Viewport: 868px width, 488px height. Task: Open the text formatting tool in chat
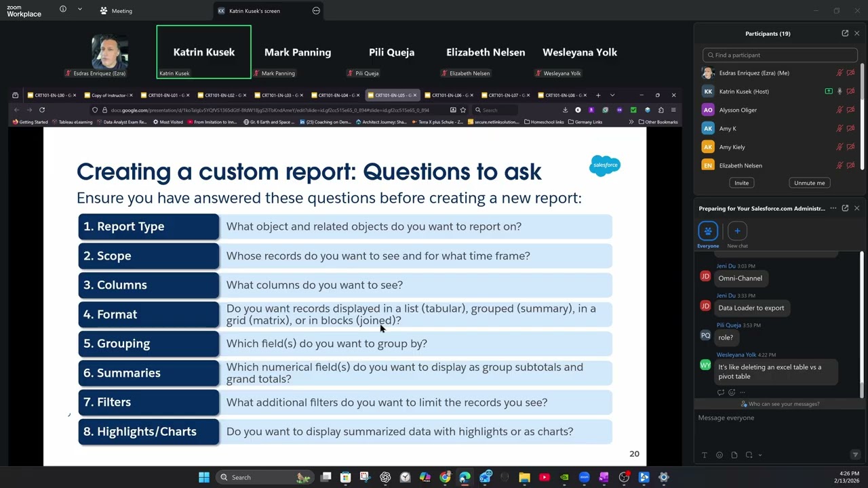(x=705, y=455)
